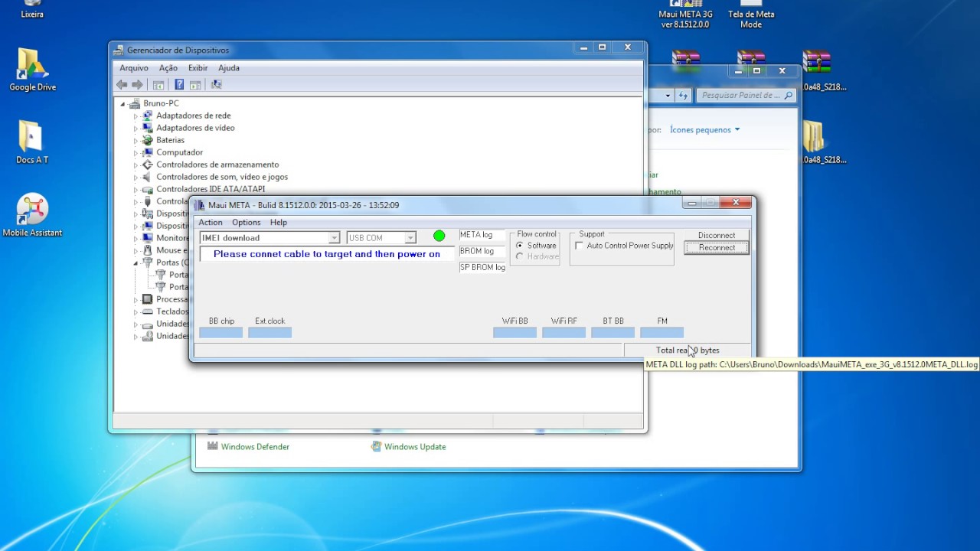The width and height of the screenshot is (980, 551).
Task: Select Adaptadores de vídeo icon
Action: (148, 128)
